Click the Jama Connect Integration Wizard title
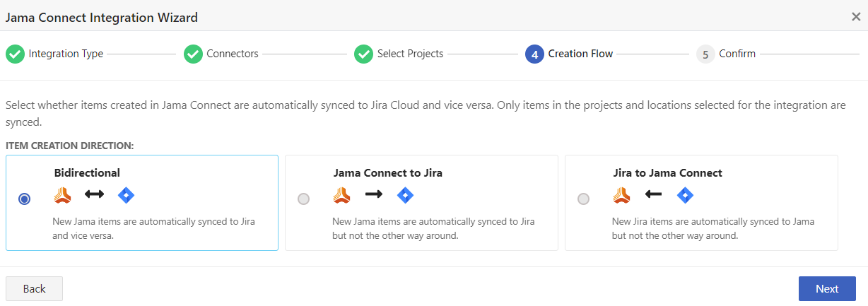868x306 pixels. point(102,17)
